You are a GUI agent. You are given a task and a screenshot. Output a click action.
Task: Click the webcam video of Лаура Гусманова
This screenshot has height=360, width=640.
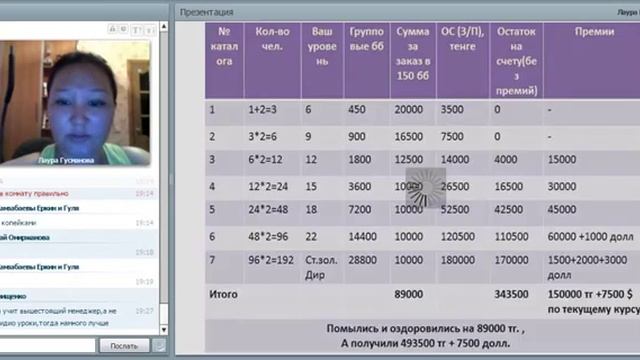click(x=75, y=102)
